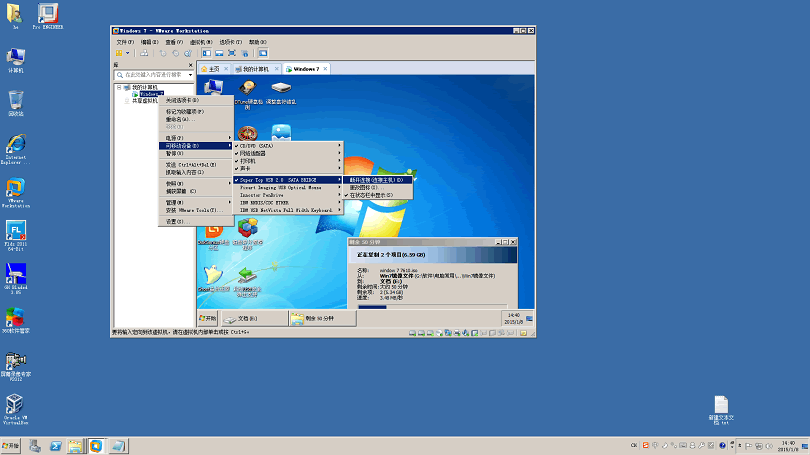Open the Pro ENGINEER desktop icon
This screenshot has width=810, height=455.
47,14
